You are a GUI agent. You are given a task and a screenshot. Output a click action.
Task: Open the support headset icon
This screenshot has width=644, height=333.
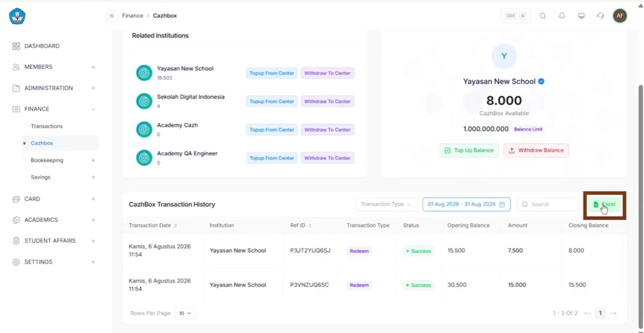click(x=601, y=16)
